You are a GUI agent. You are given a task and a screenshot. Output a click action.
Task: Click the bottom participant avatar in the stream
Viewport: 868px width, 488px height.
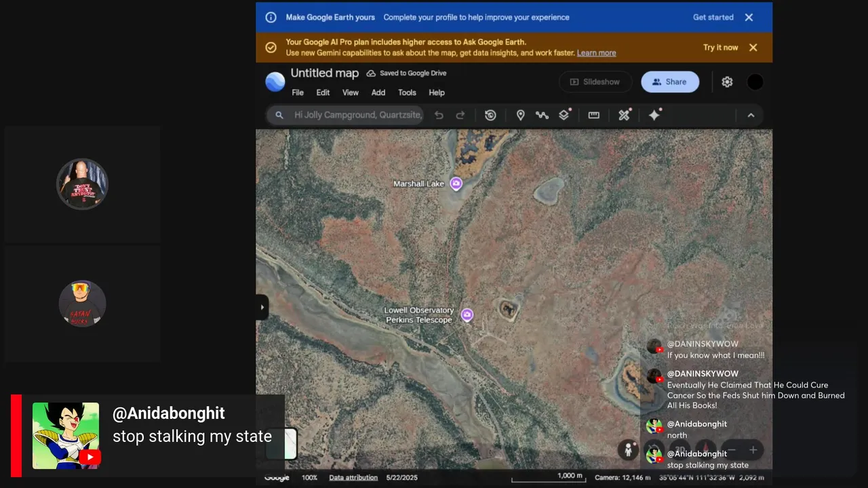coord(82,304)
